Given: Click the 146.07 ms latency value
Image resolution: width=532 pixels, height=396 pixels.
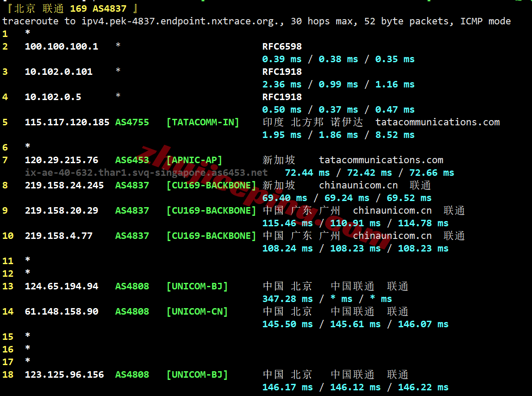Looking at the screenshot, I should point(423,324).
